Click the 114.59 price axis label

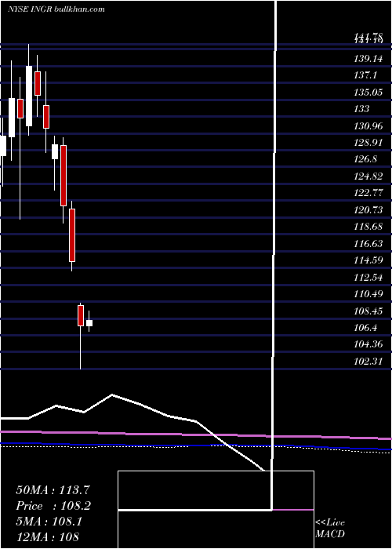pos(368,260)
